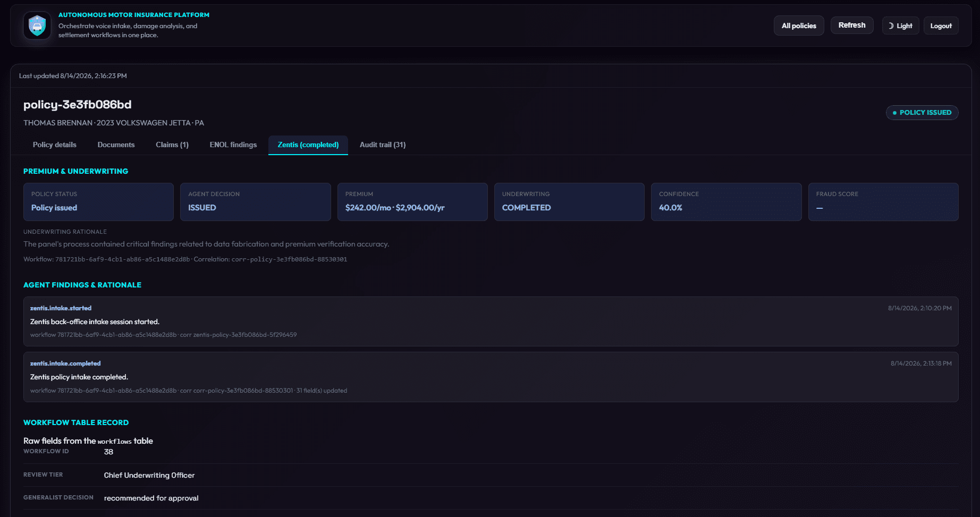Click 'recommended for approval' decision text
The width and height of the screenshot is (980, 517).
click(x=151, y=498)
